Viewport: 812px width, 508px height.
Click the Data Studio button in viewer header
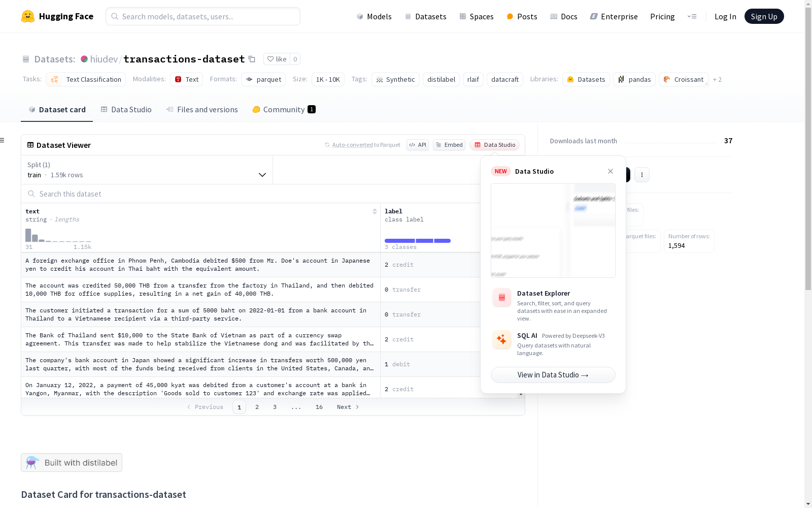click(494, 145)
